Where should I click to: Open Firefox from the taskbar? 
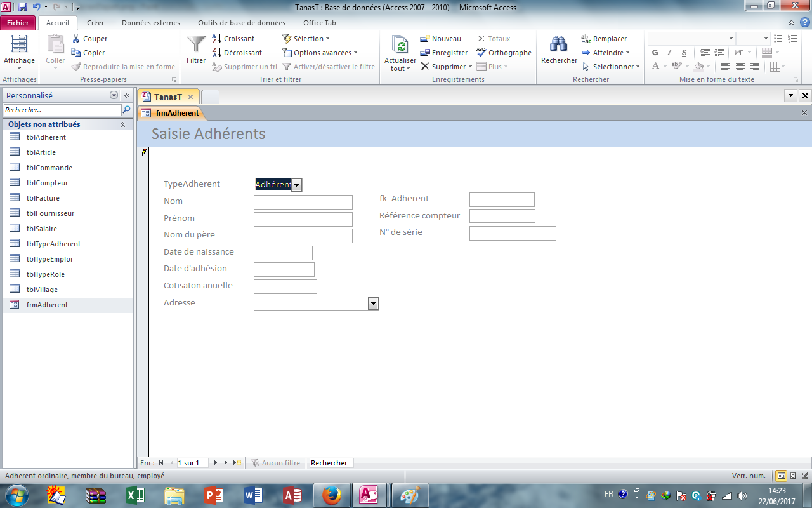pos(332,495)
